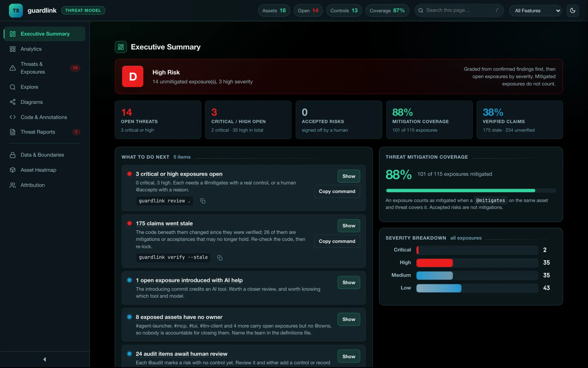Screen dimensions: 588x368
Task: Open Analytics in sidebar
Action: (44, 49)
